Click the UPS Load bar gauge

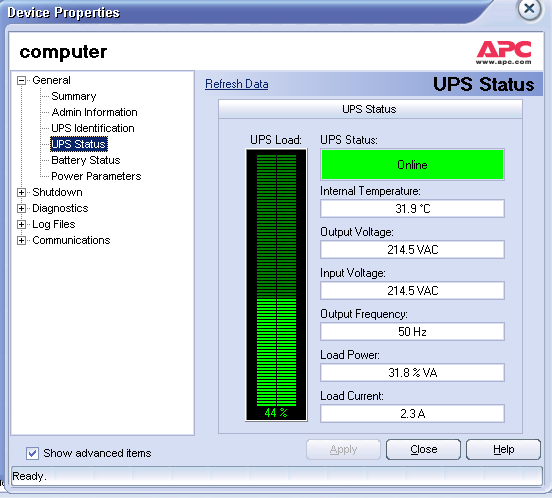tap(276, 285)
